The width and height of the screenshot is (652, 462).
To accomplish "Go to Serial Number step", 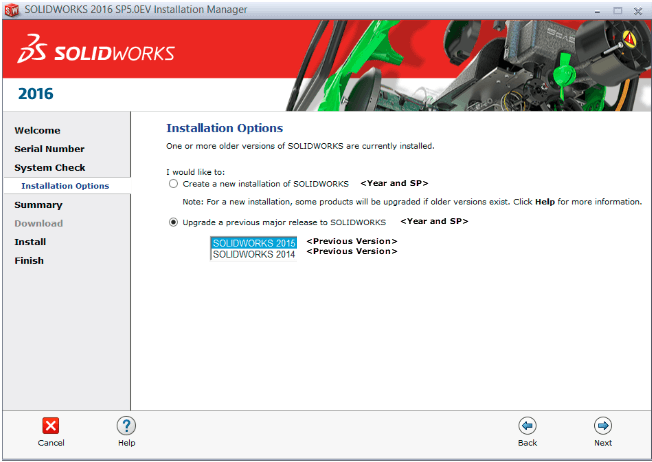I will 49,149.
